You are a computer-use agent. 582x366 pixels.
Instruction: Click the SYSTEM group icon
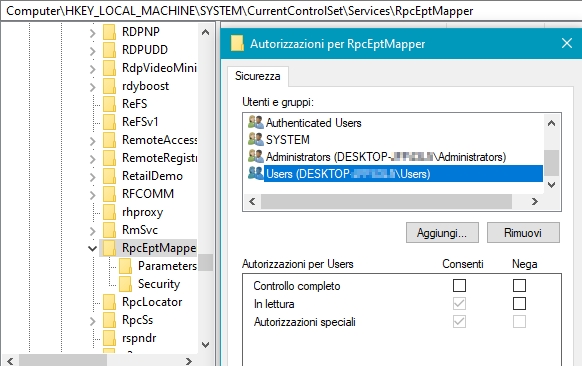[256, 139]
